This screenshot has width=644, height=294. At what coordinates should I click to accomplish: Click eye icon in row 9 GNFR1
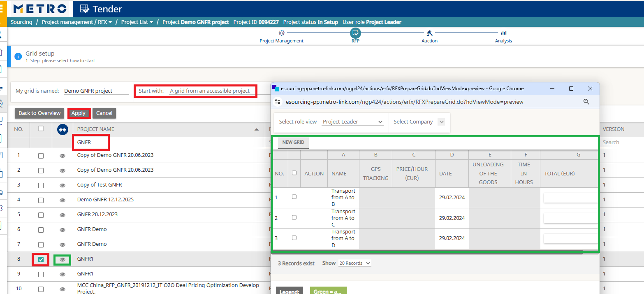[63, 274]
